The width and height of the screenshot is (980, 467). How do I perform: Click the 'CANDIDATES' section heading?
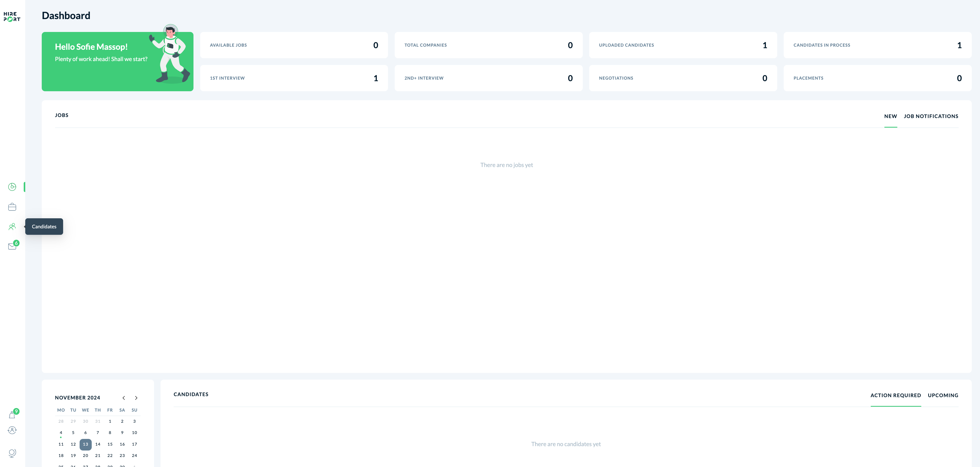click(191, 394)
